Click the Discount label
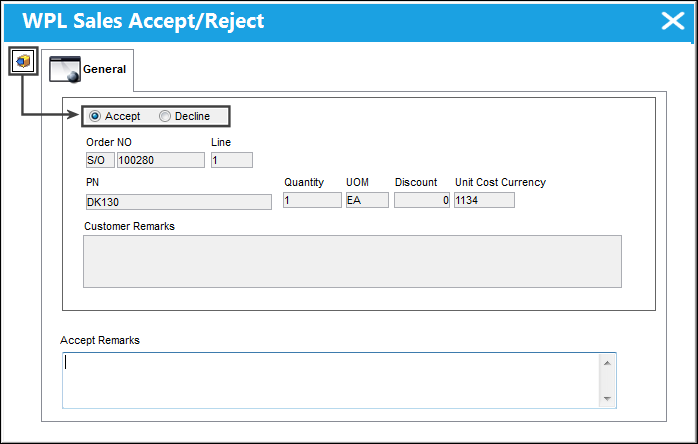 pos(416,182)
